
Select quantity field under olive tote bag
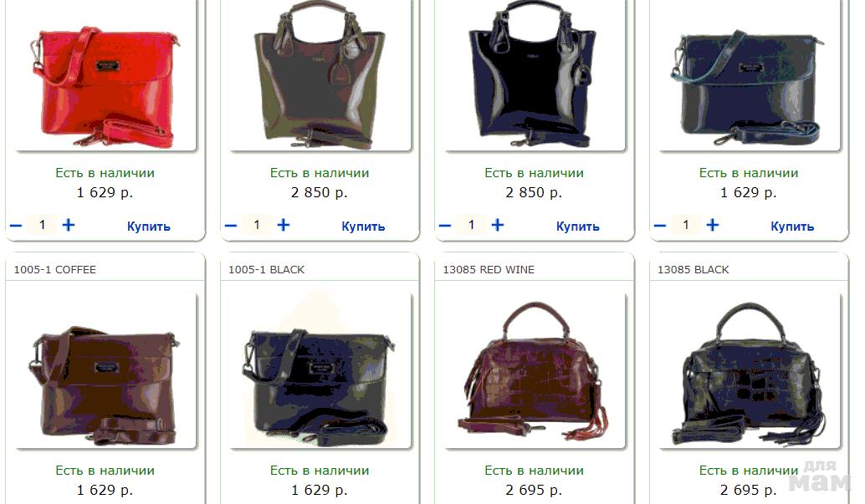pos(257,225)
